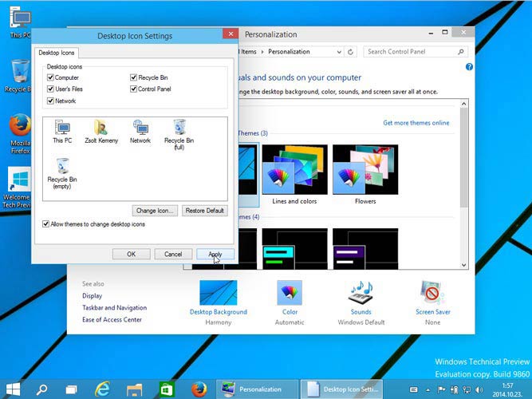Click Welcome to Tech Preview desktop shortcut
This screenshot has height=399, width=532.
(x=18, y=187)
